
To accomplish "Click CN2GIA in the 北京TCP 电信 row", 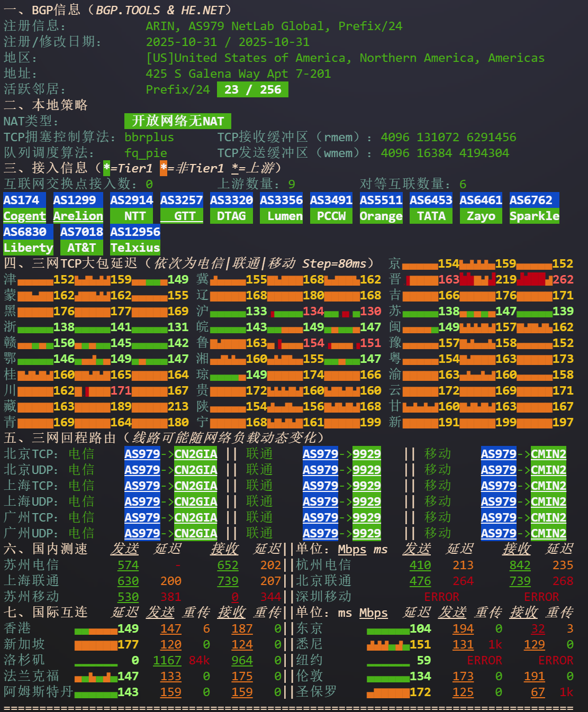I will click(196, 454).
